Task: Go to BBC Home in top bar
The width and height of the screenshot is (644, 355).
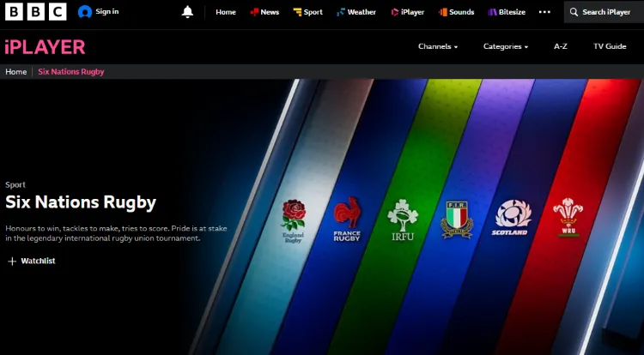Action: coord(226,12)
